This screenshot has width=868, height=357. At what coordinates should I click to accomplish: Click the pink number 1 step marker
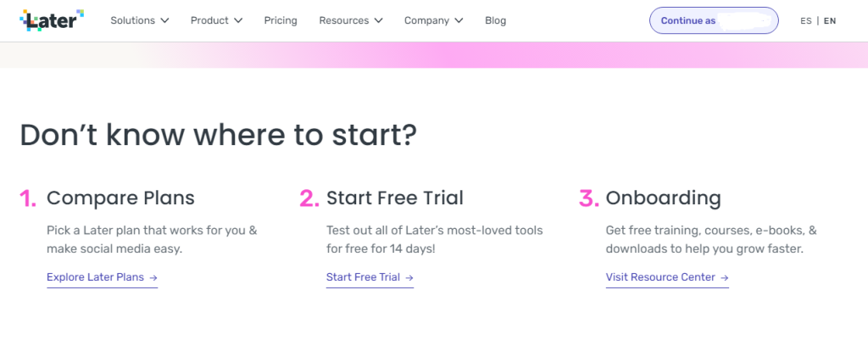point(28,198)
